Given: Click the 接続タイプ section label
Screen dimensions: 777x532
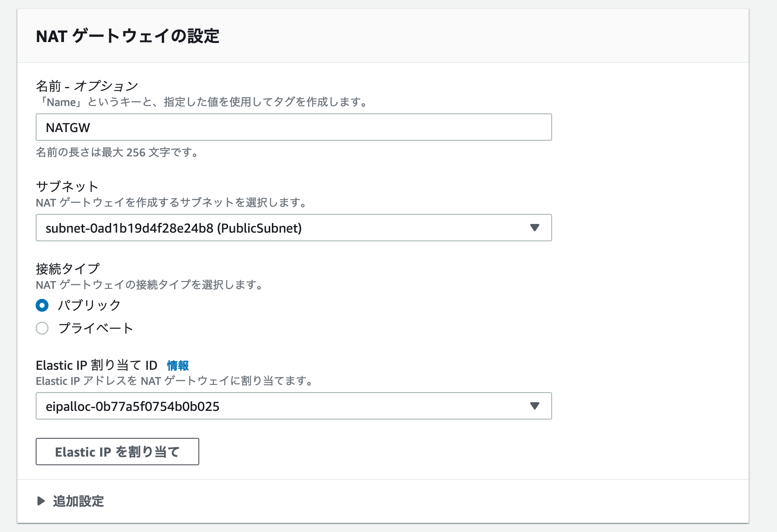Looking at the screenshot, I should click(69, 268).
